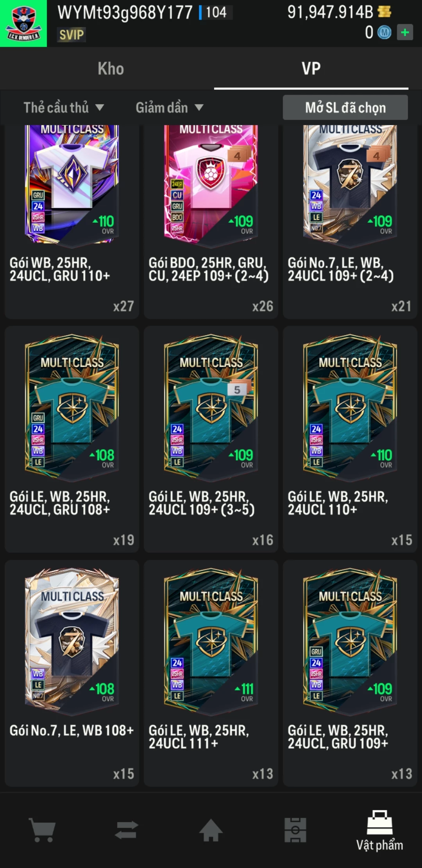Expand the Giảm dần sort dropdown
Image resolution: width=422 pixels, height=868 pixels.
pos(170,108)
